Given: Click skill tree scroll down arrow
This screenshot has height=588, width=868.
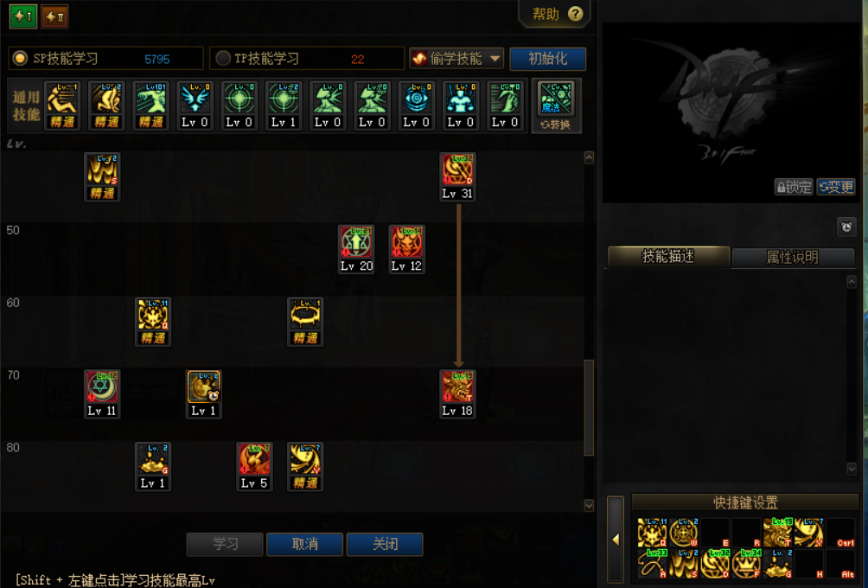Looking at the screenshot, I should tap(589, 505).
